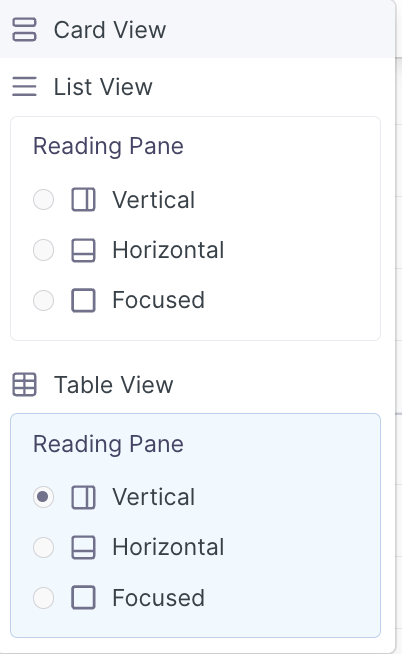Screen dimensions: 402x654
Task: Click the Focused square icon under List View
Action: click(83, 300)
